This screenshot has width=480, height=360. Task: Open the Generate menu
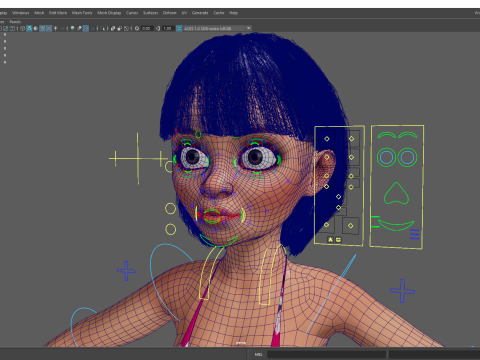[200, 13]
